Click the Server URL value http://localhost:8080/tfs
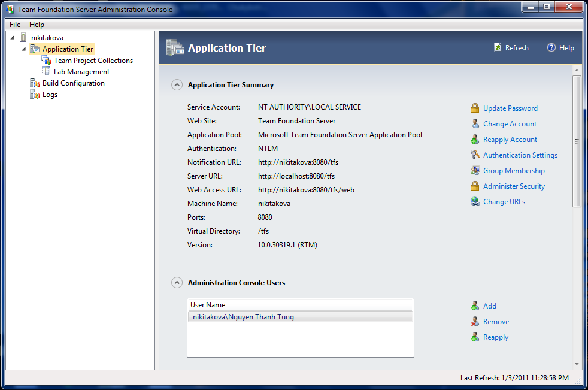 [x=296, y=176]
